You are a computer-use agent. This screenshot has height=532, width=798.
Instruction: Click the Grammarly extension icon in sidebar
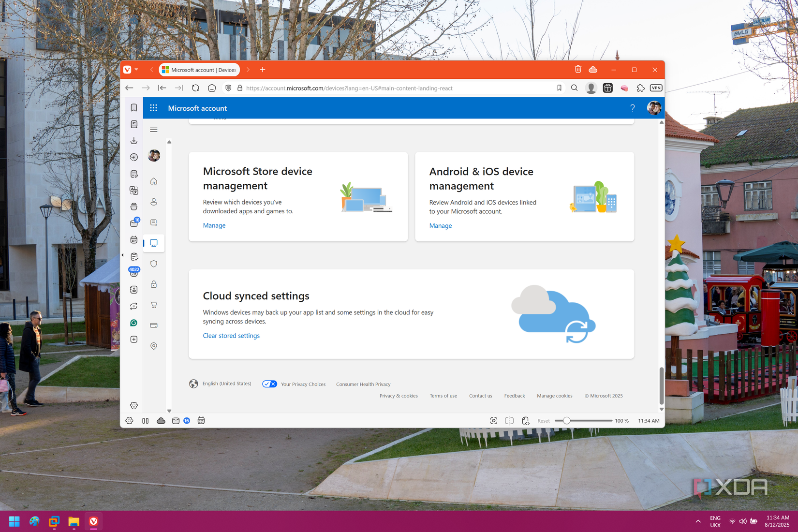click(x=134, y=323)
